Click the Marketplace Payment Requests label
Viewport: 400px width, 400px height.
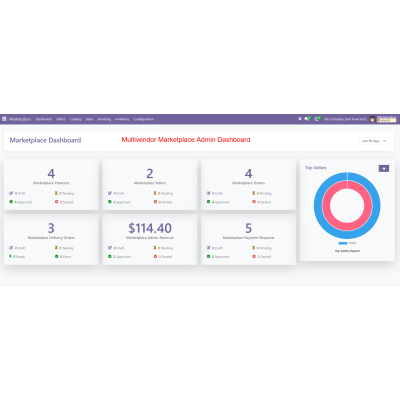click(248, 238)
